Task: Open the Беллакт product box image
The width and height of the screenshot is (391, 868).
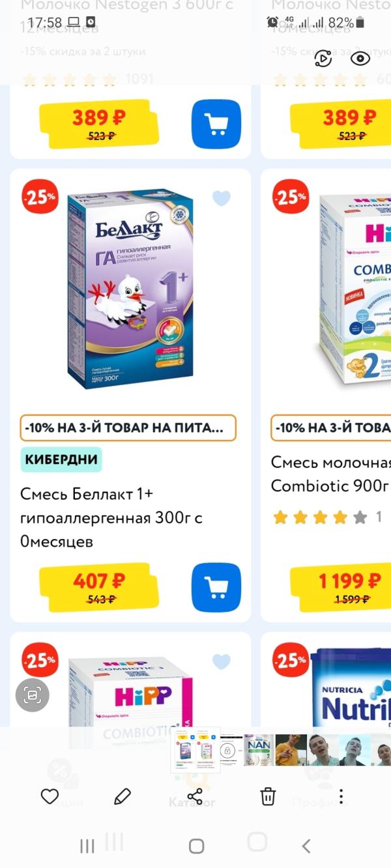Action: (131, 289)
